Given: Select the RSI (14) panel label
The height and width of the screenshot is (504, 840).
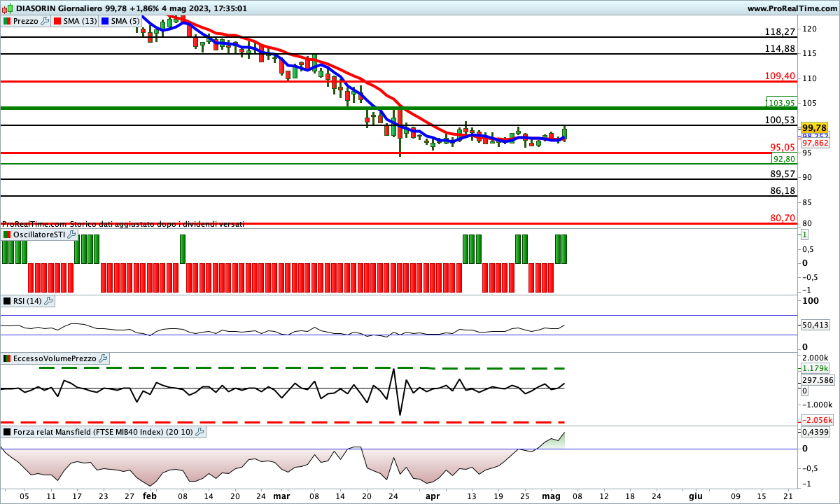Looking at the screenshot, I should click(x=28, y=301).
